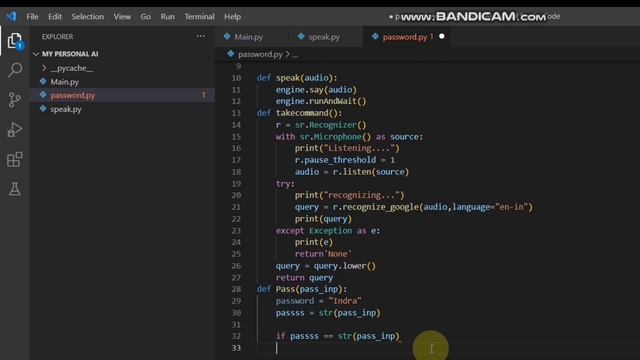640x360 pixels.
Task: Click the 'with sr.Microphone() as source:' line
Action: point(349,137)
